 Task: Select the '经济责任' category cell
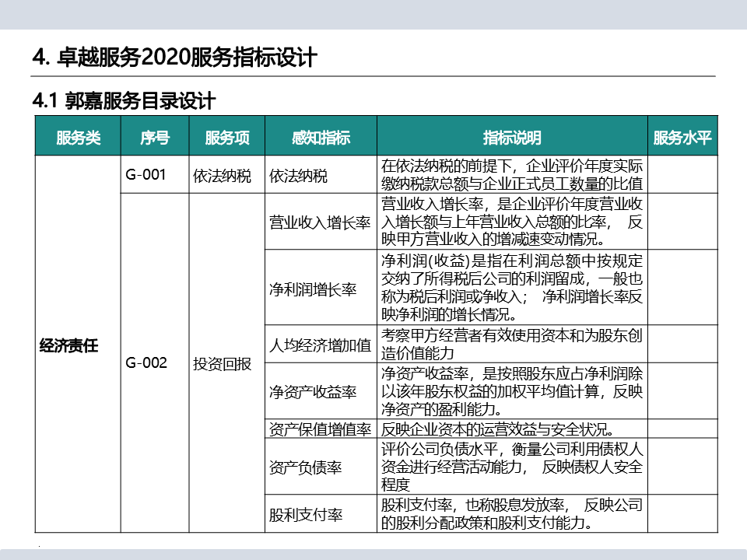point(78,344)
